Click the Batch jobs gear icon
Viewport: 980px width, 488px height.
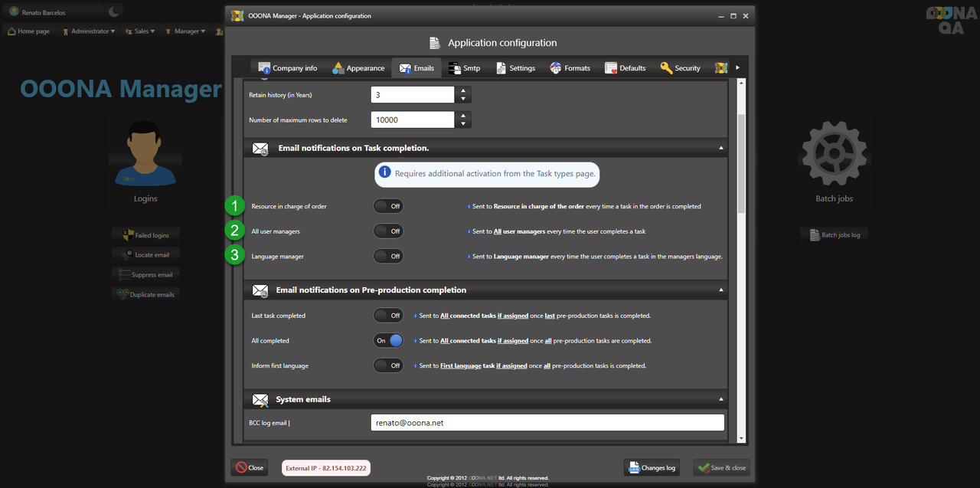(834, 153)
